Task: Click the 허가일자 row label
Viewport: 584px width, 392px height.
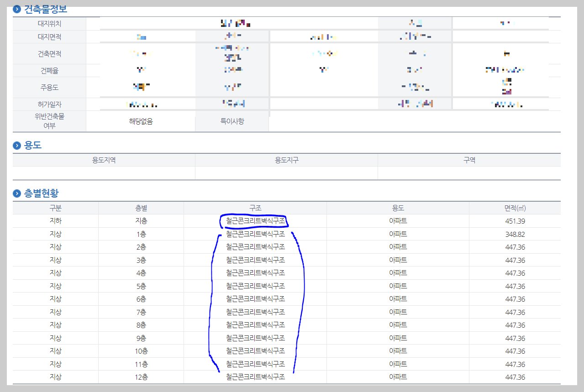Action: pyautogui.click(x=49, y=105)
